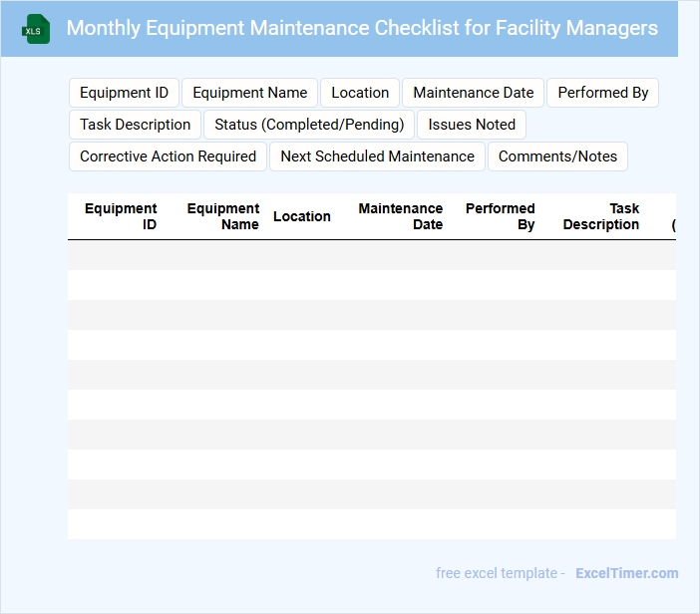Select the Issues Noted tag
The width and height of the screenshot is (700, 614).
tap(472, 125)
